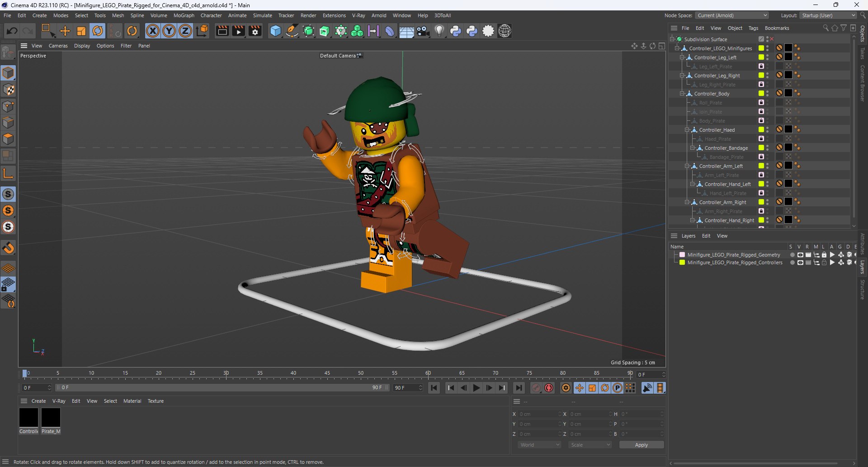This screenshot has height=467, width=868.
Task: Click the Undo arrow icon
Action: pos(12,31)
